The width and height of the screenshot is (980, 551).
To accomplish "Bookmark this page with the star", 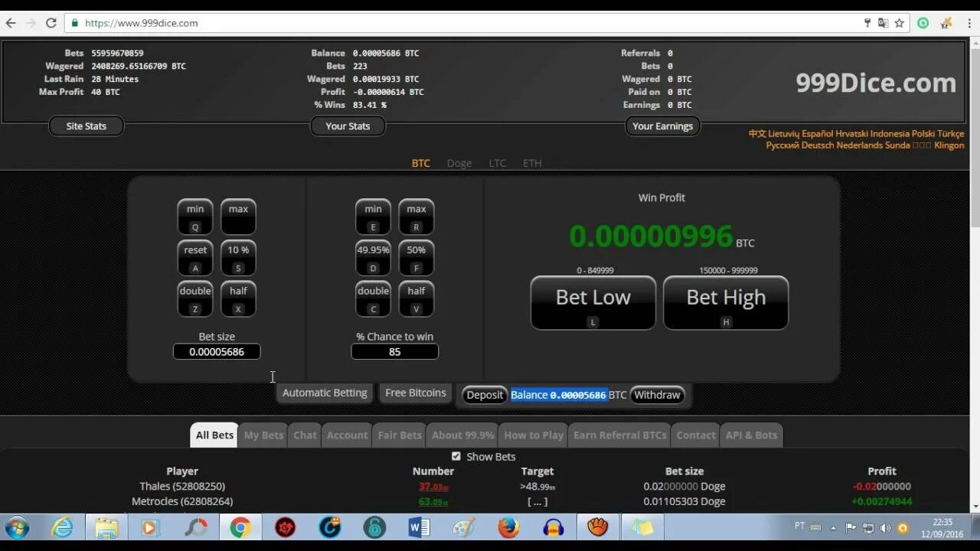I will click(x=900, y=23).
